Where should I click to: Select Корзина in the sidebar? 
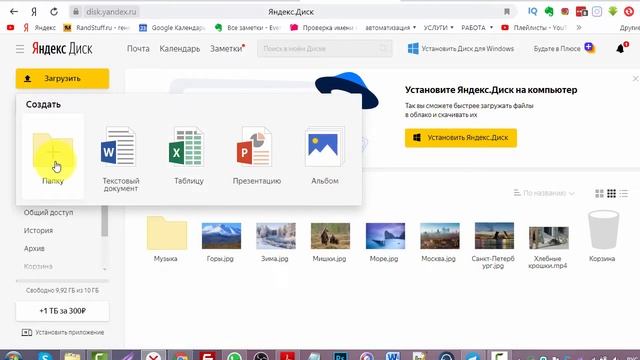click(38, 266)
